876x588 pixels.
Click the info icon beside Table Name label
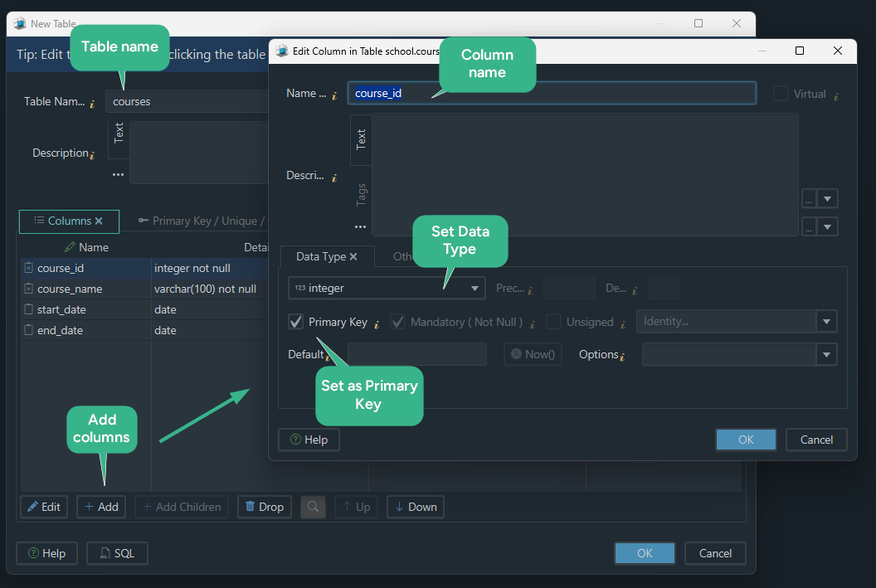92,104
